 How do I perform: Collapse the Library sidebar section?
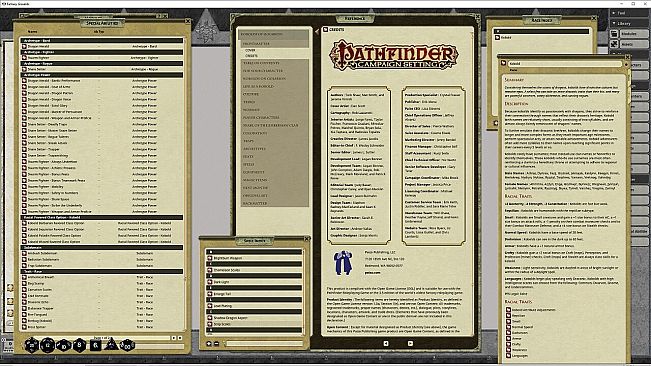coord(614,24)
